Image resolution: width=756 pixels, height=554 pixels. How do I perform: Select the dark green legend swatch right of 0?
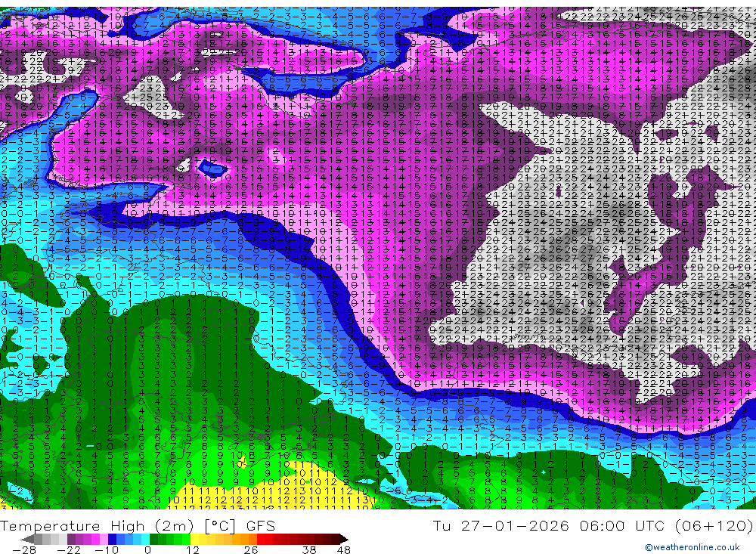tap(153, 539)
